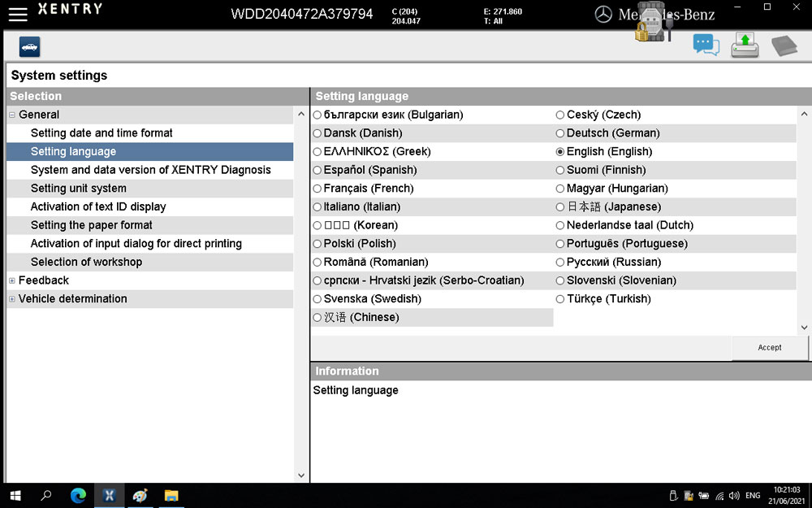The height and width of the screenshot is (508, 812).
Task: Open Windows taskbar search
Action: (45, 496)
